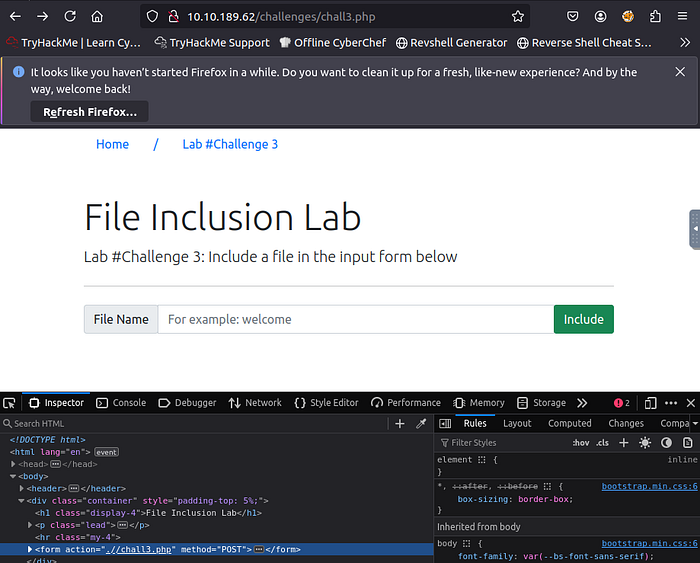700x563 pixels.
Task: Expand the form chall3.php node
Action: coord(30,549)
